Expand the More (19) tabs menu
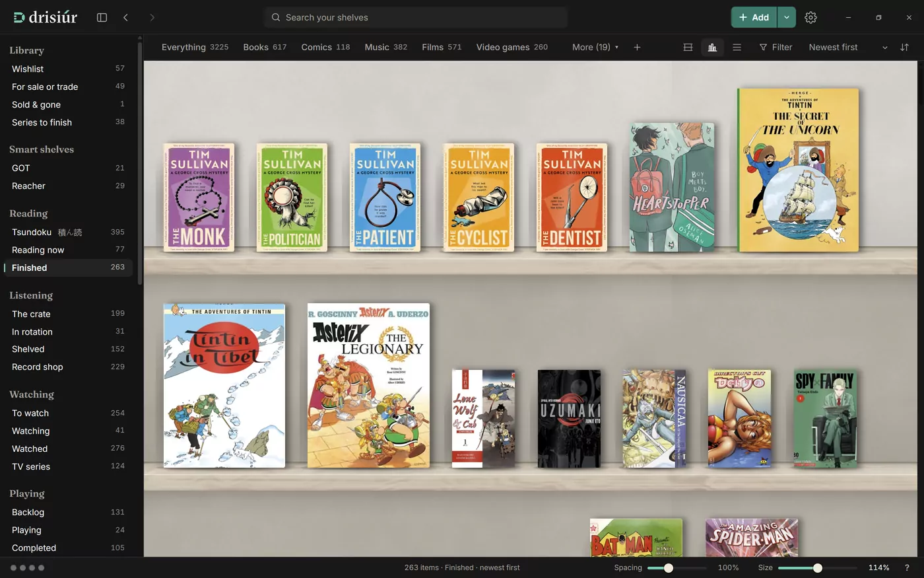Viewport: 924px width, 578px height. click(x=595, y=47)
